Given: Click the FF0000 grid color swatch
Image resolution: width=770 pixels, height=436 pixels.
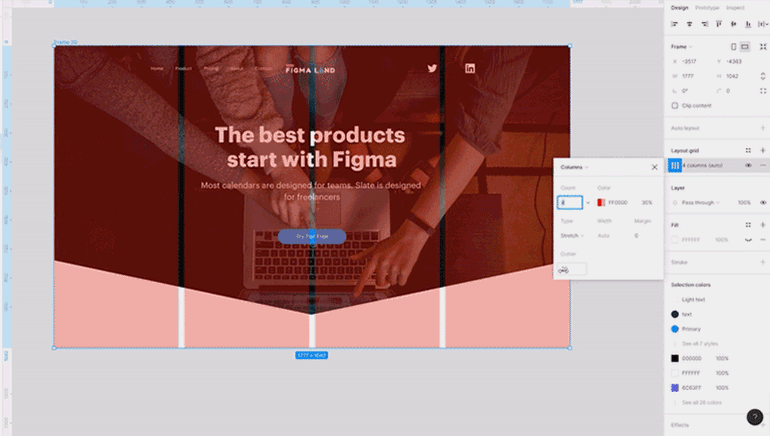Looking at the screenshot, I should click(601, 202).
